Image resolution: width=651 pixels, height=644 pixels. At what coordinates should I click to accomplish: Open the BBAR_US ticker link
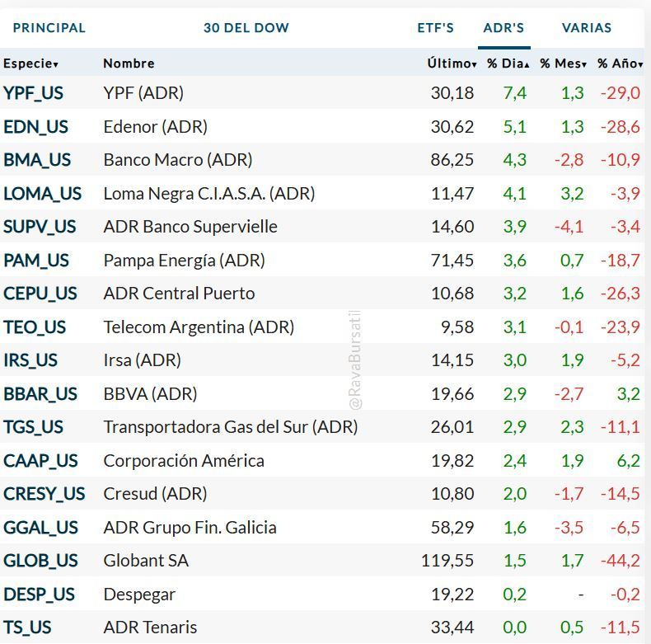(x=40, y=394)
